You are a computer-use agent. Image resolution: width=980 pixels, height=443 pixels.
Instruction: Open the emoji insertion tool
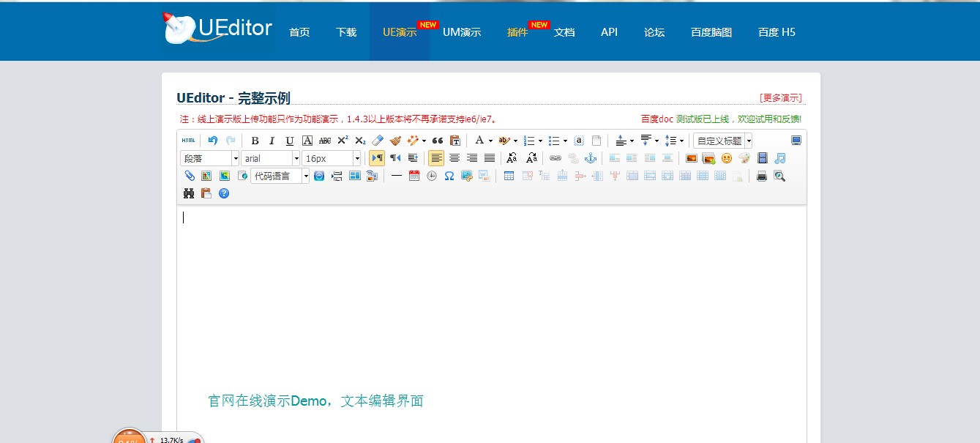click(x=727, y=157)
